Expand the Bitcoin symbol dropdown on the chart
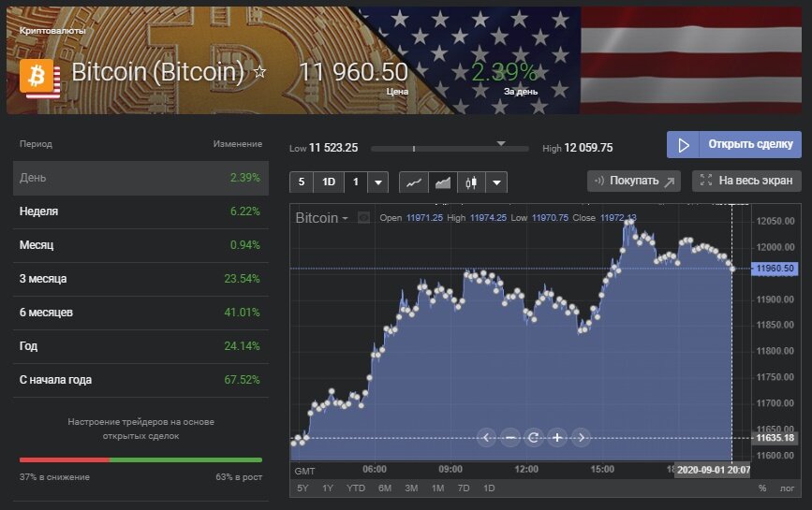812x510 pixels. pos(345,218)
